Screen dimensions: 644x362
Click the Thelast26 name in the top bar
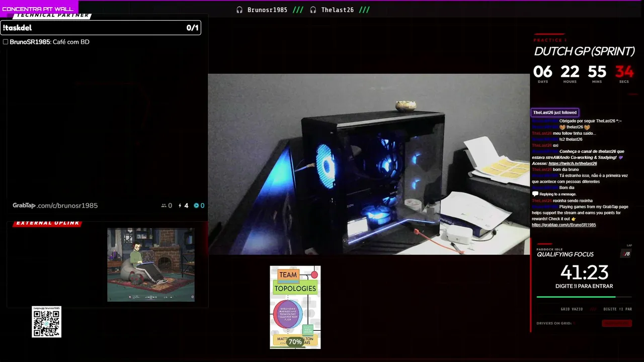point(337,10)
